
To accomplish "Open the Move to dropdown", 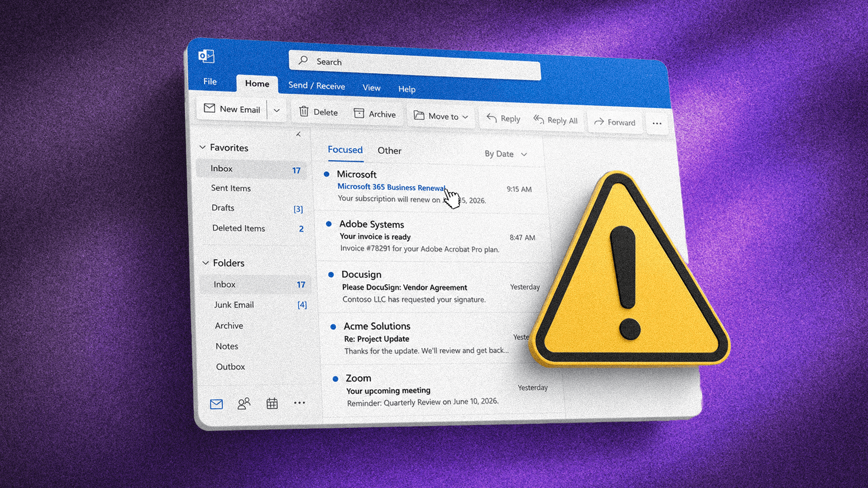I will click(441, 116).
